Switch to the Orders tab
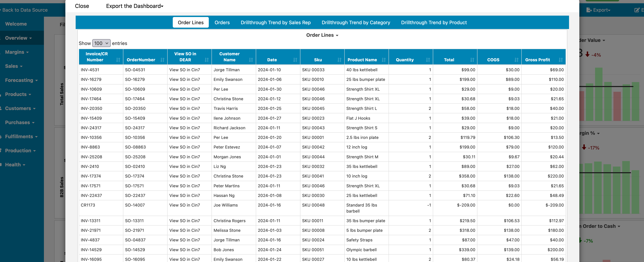This screenshot has height=262, width=644. 222,22
